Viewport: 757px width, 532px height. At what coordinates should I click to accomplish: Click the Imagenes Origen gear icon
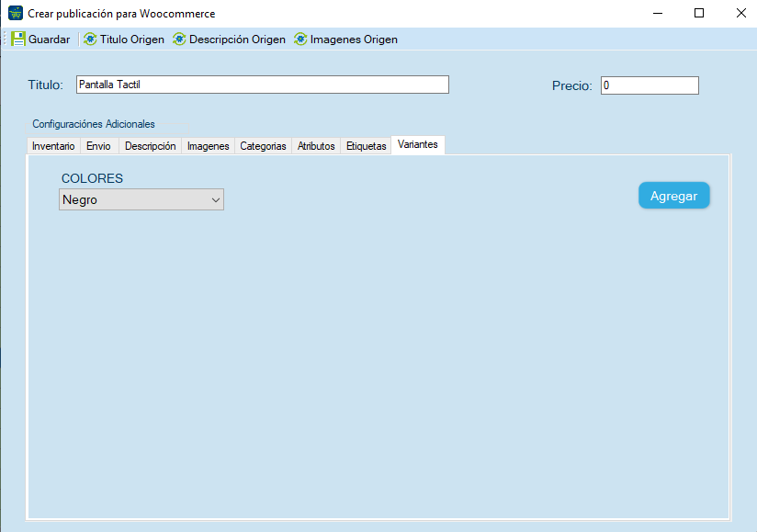click(x=300, y=40)
